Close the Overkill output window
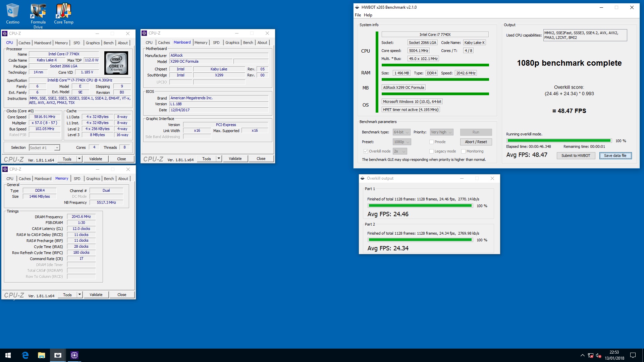644x362 pixels. [x=492, y=178]
